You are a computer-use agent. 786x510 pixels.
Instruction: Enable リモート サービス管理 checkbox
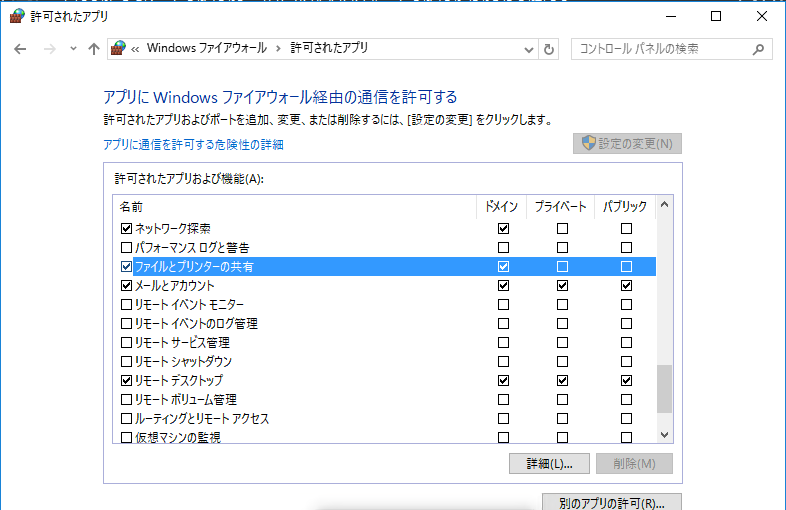click(x=126, y=343)
